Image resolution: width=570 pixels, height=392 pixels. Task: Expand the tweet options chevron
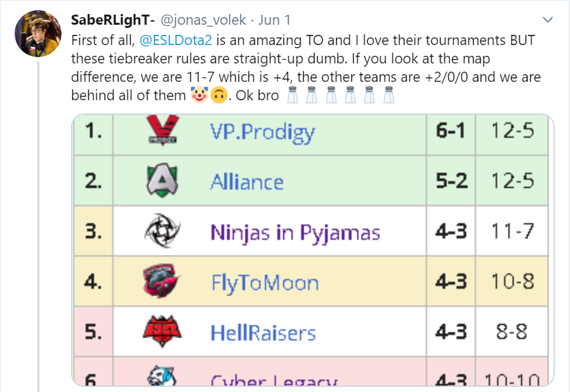tap(547, 20)
